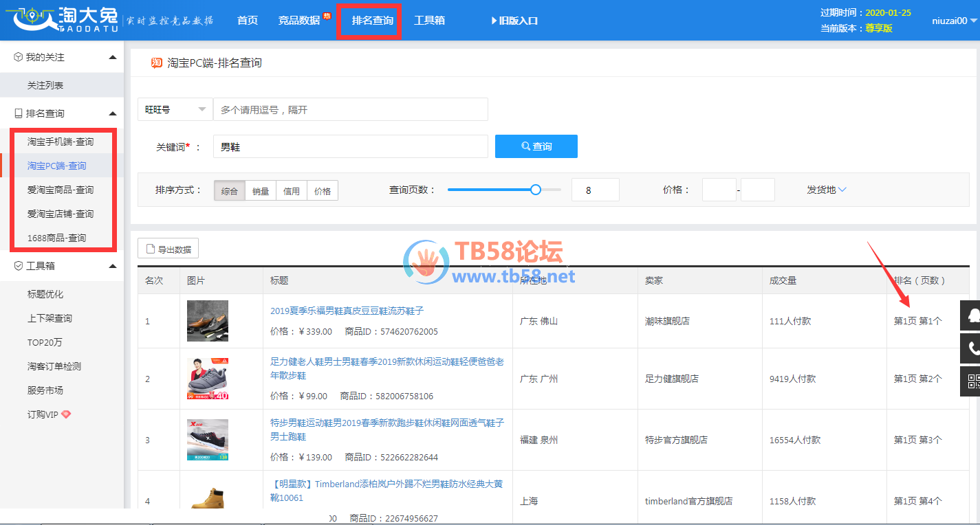Select 爱淘宝店铺-查询 in sidebar
This screenshot has height=525, width=980.
point(61,214)
